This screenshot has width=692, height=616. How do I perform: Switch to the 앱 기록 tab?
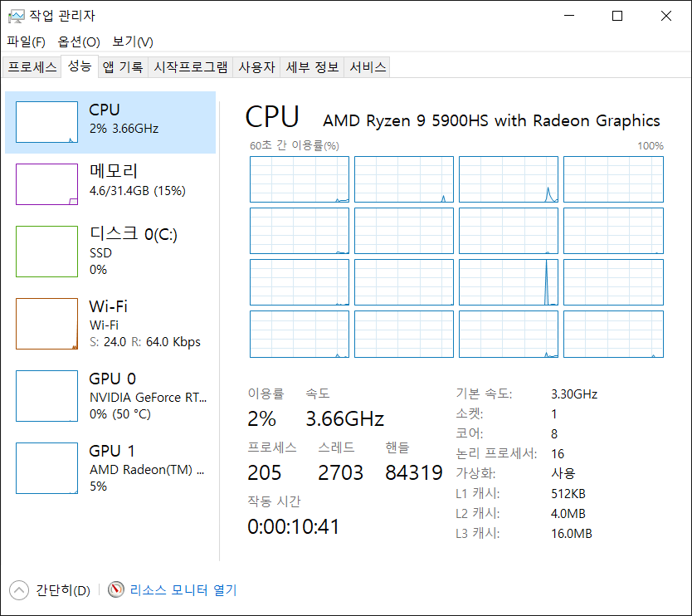[x=123, y=68]
